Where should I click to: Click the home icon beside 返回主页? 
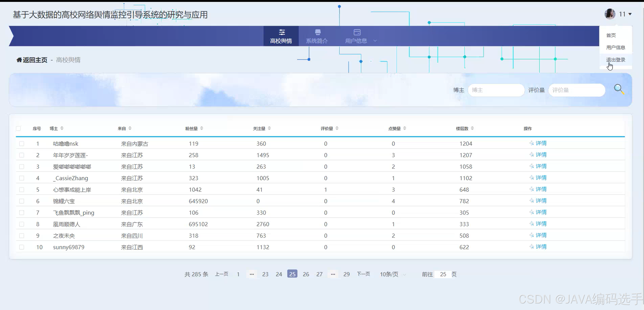click(19, 60)
